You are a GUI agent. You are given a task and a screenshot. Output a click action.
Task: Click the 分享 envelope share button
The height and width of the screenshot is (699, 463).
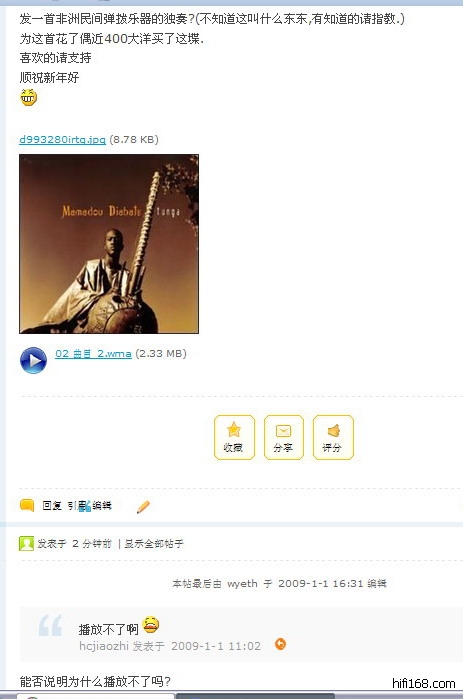pos(283,437)
